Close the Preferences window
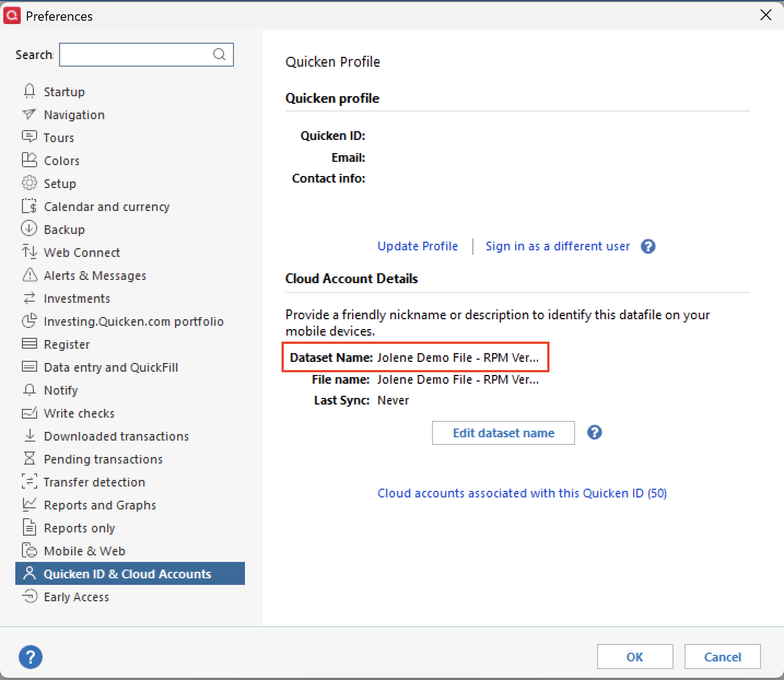The image size is (784, 680). [766, 15]
